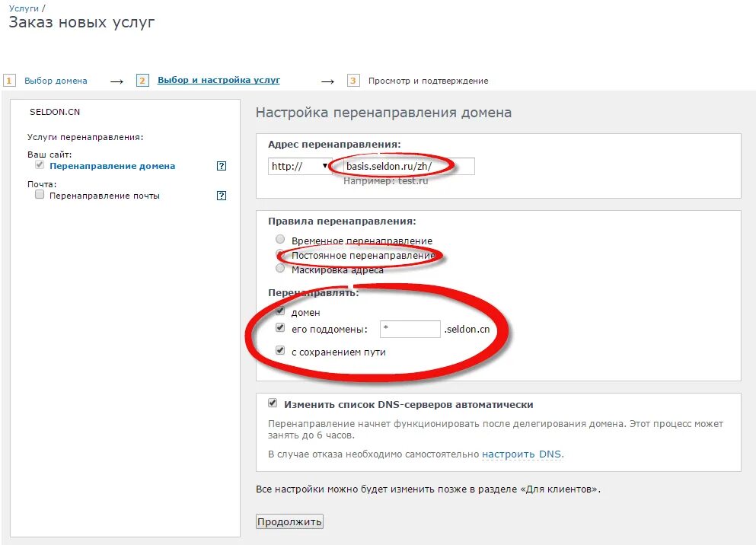This screenshot has width=756, height=545.
Task: Click Услуги перенаправления label
Action: click(x=85, y=137)
